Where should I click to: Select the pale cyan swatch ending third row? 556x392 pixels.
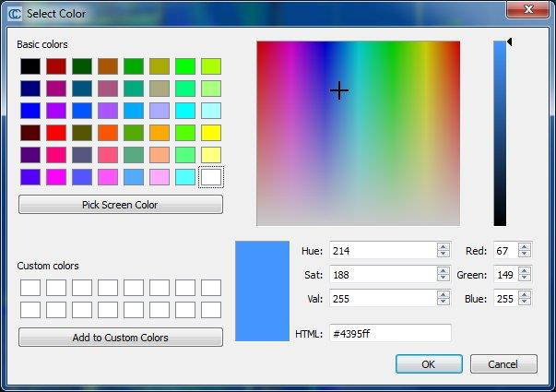pos(211,111)
